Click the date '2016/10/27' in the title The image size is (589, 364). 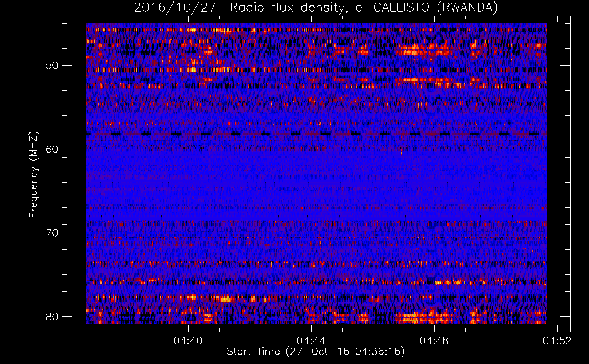click(175, 8)
